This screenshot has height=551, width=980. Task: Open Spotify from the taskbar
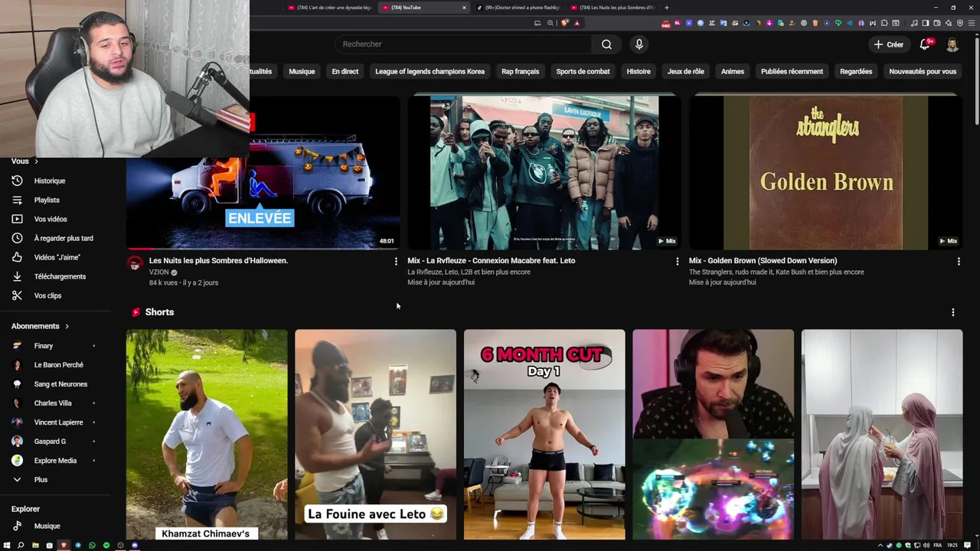coord(106,546)
